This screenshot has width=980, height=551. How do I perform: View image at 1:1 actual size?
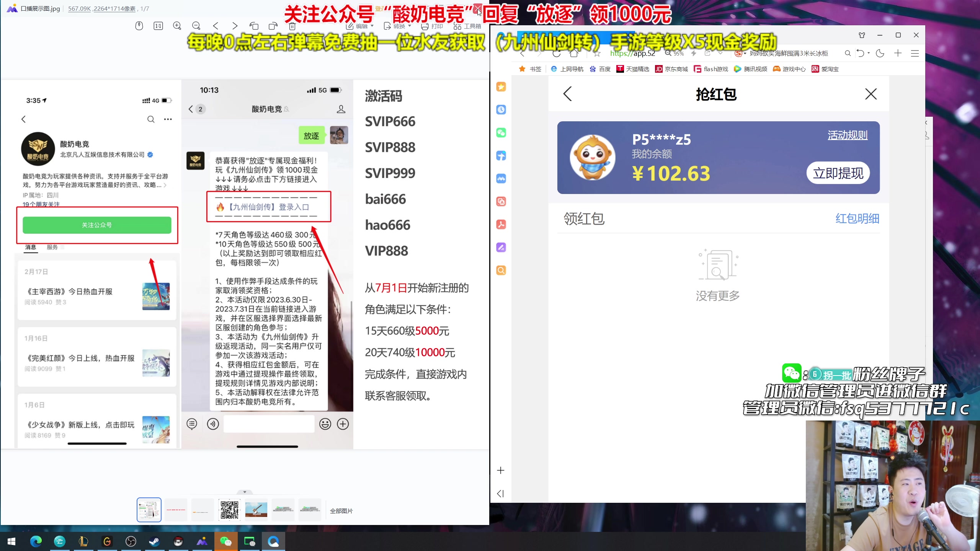[158, 26]
